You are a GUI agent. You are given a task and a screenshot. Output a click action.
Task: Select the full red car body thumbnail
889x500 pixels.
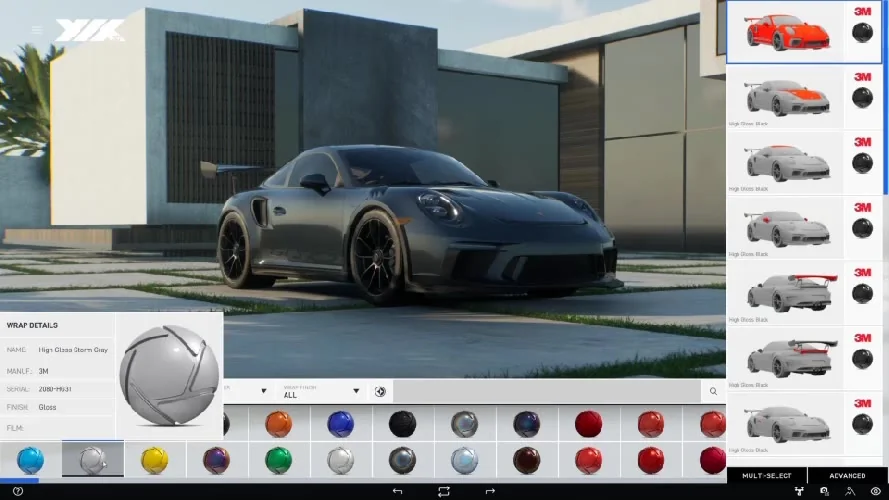tap(787, 32)
